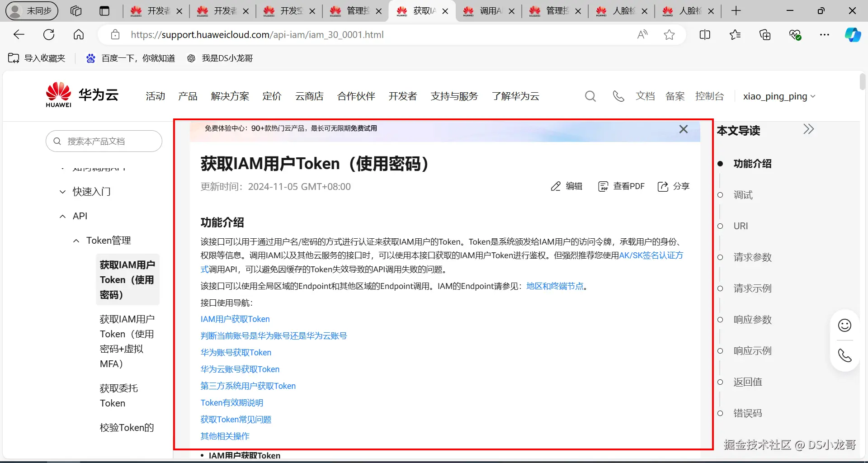868x463 pixels.
Task: Click the page vertical scrollbar thumb
Action: [863, 81]
